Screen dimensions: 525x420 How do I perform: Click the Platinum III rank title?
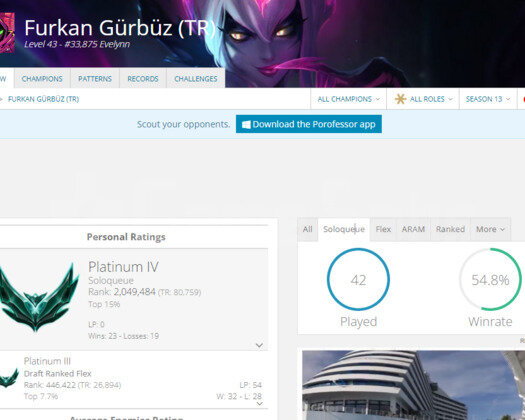pos(47,361)
